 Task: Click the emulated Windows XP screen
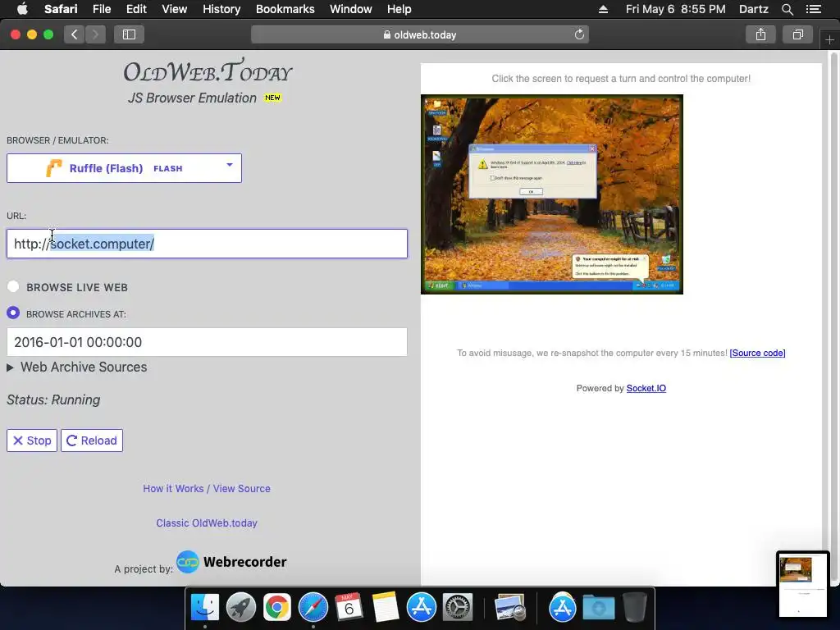[552, 194]
